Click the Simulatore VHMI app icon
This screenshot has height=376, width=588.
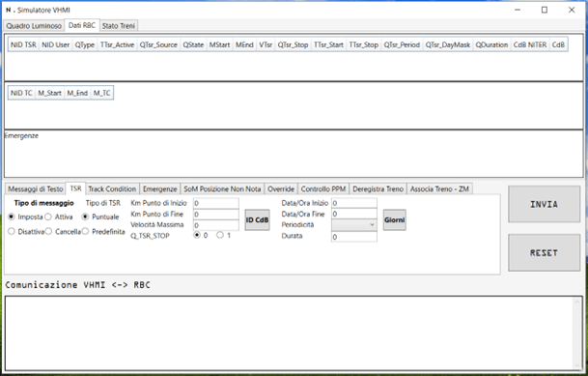click(10, 10)
